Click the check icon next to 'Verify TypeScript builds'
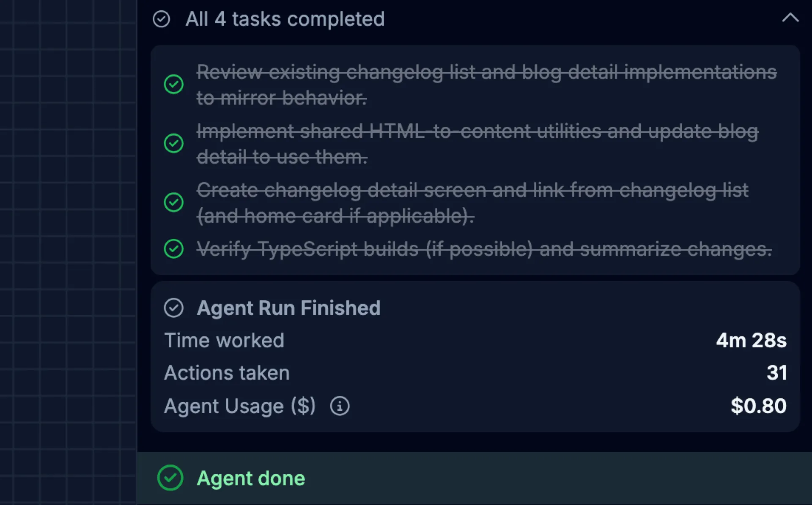The image size is (812, 505). pos(173,249)
